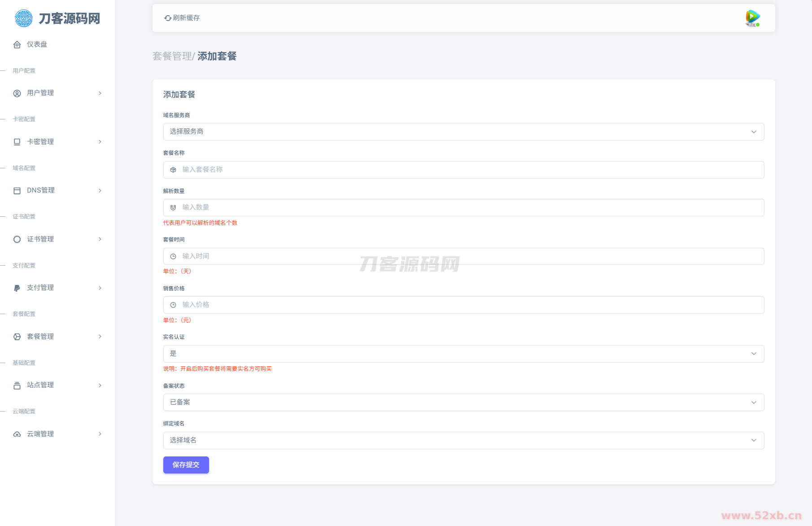The width and height of the screenshot is (812, 526).
Task: Open the Tencent Video avatar icon
Action: (752, 18)
